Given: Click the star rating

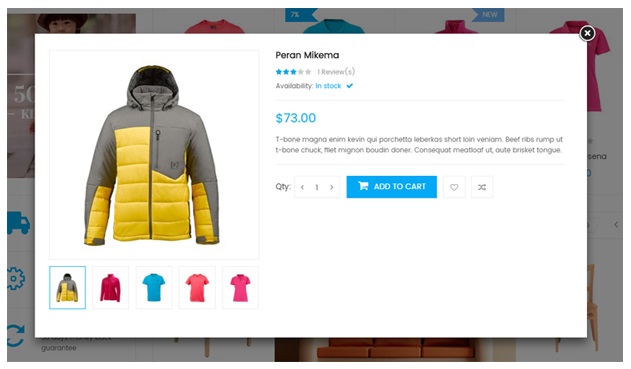Looking at the screenshot, I should click(293, 72).
